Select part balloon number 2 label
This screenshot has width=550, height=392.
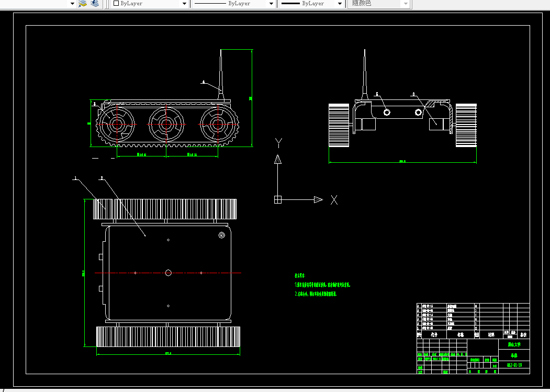(x=102, y=178)
